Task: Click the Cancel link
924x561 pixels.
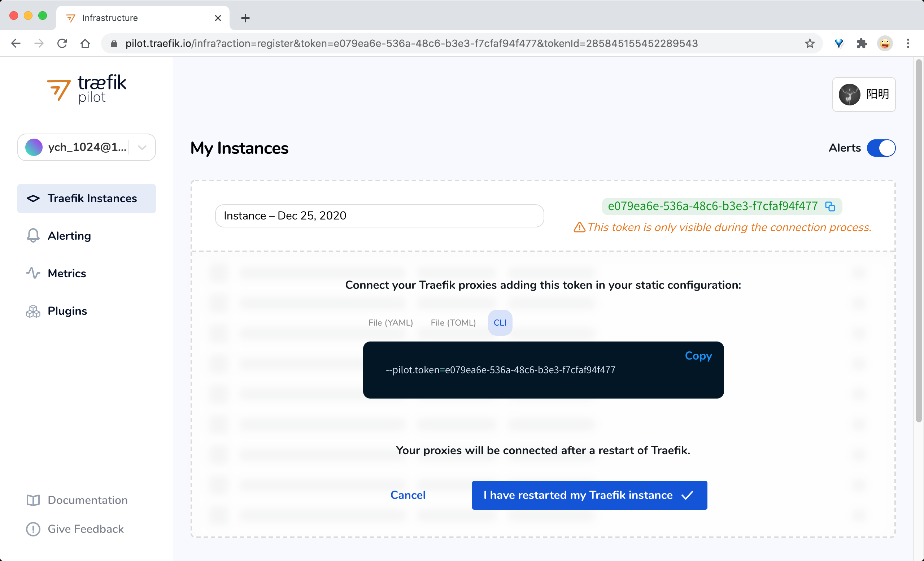Action: [407, 495]
